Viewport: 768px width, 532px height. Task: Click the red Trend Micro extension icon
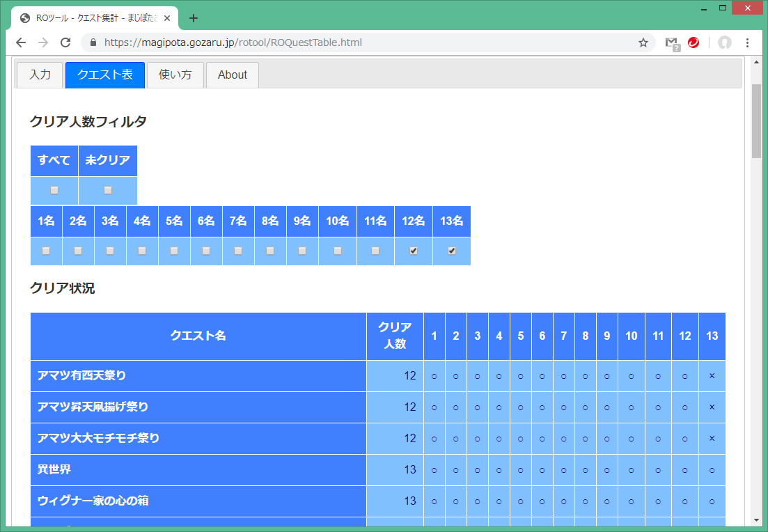coord(693,42)
